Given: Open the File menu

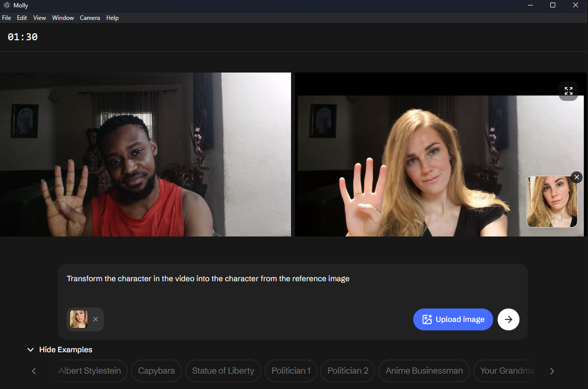Looking at the screenshot, I should tap(6, 18).
